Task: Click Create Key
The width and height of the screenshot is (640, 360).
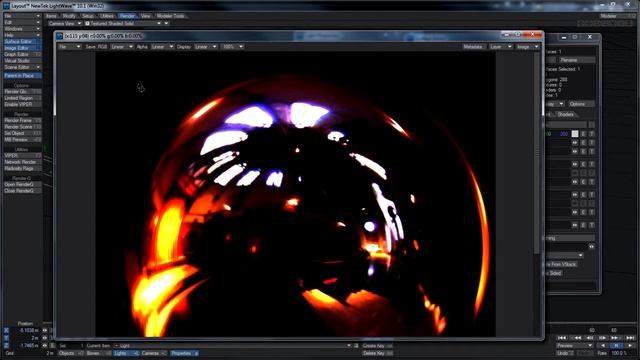Action: click(x=377, y=346)
